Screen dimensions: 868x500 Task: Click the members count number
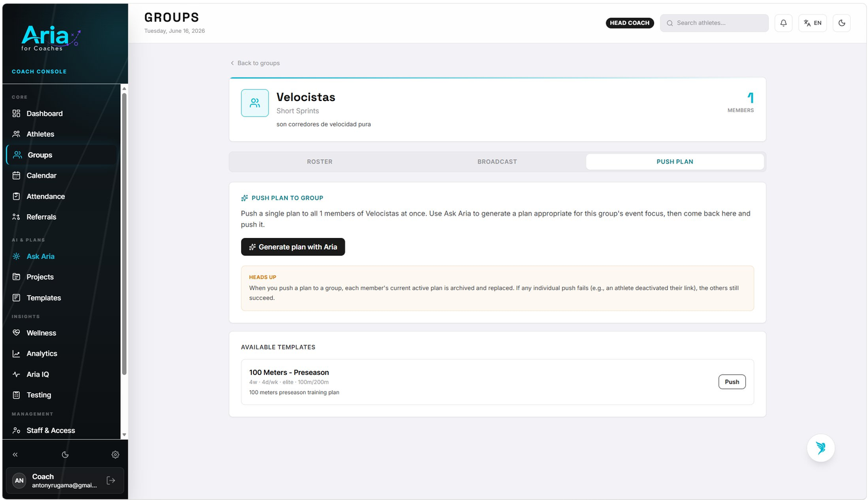tap(750, 98)
